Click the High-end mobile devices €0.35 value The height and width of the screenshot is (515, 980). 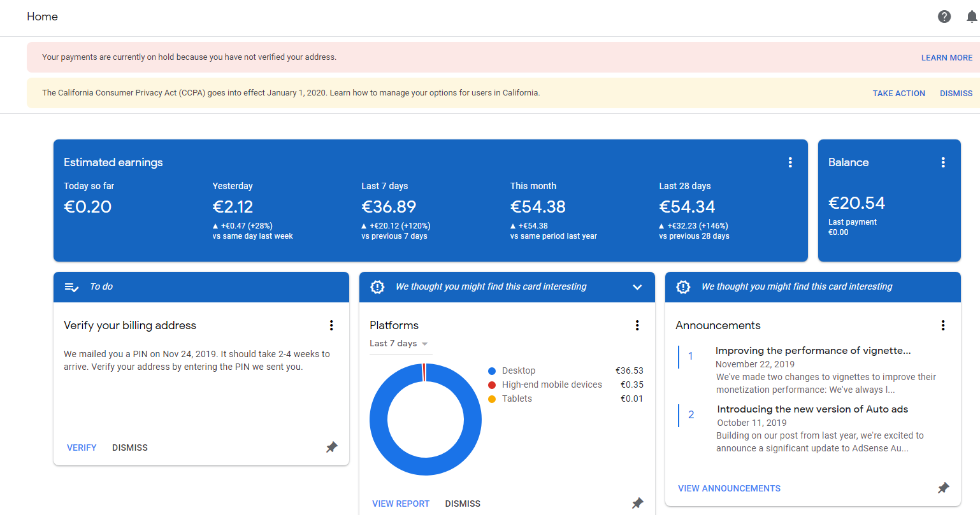[x=631, y=384]
